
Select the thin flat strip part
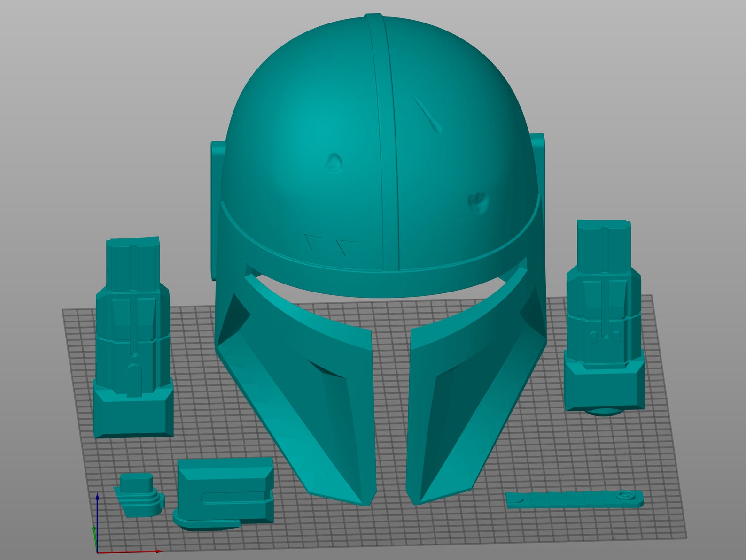coord(575,499)
